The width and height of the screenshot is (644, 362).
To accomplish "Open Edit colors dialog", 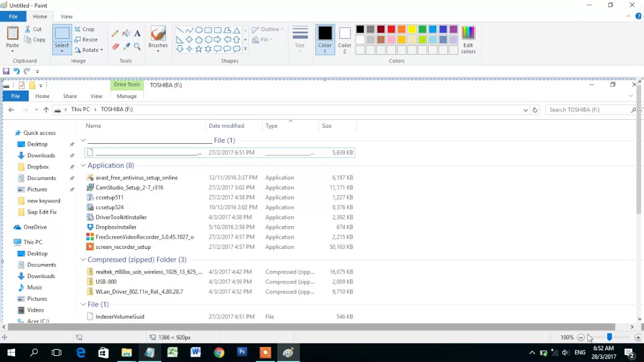I will pyautogui.click(x=468, y=39).
